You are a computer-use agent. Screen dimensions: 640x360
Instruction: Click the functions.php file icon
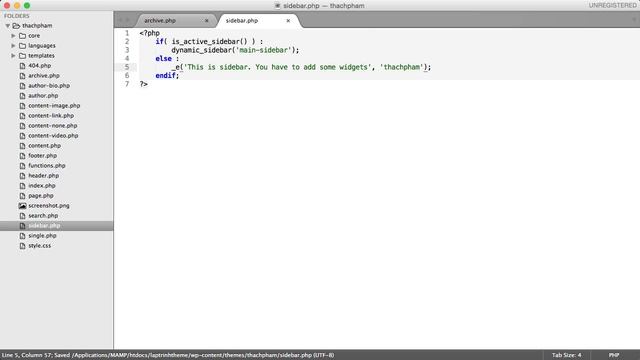coord(22,166)
